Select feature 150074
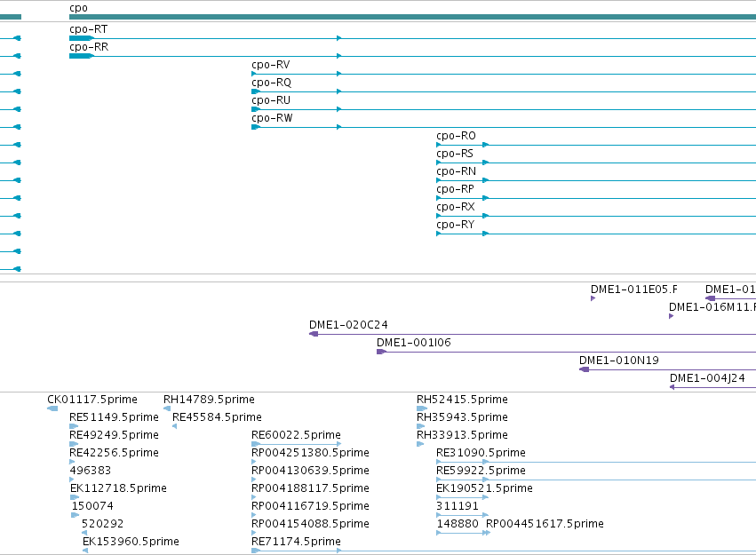The image size is (756, 555). click(92, 506)
